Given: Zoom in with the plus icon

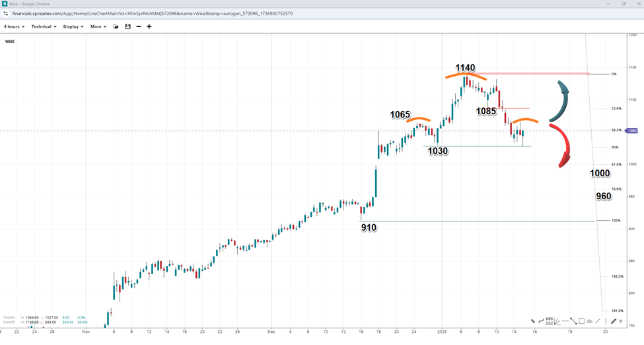Looking at the screenshot, I should point(149,26).
